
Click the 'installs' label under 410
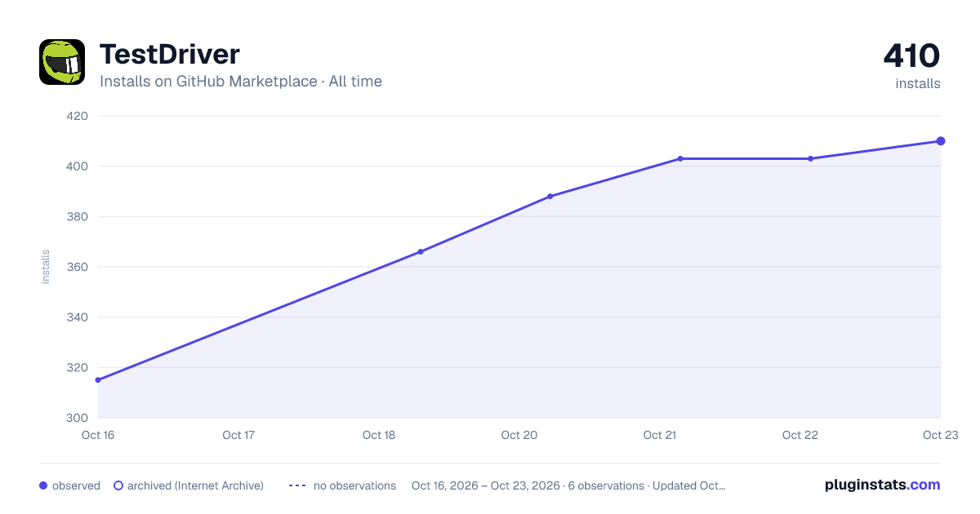tap(918, 84)
